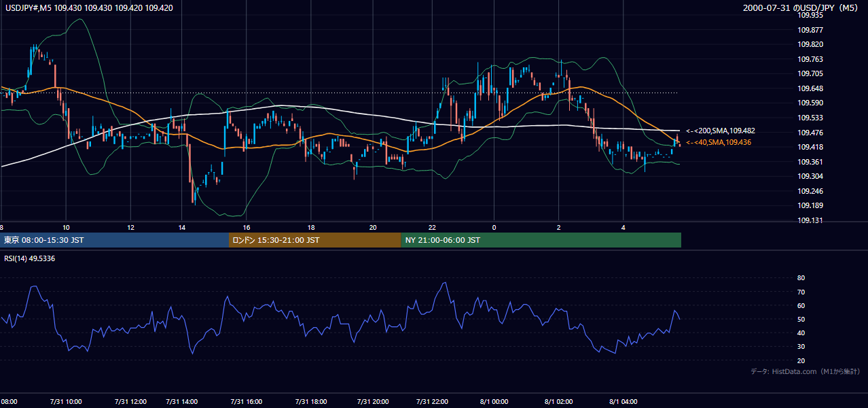868x408 pixels.
Task: Click the hour 10 label under price chart
Action: coord(66,227)
